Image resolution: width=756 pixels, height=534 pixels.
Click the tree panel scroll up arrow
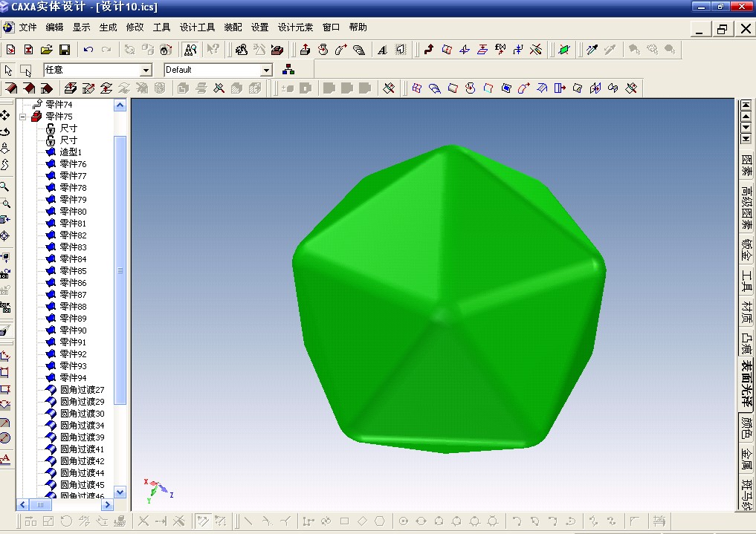tap(120, 105)
